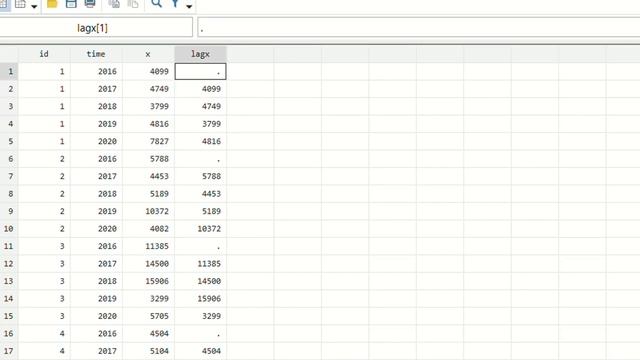Click lagx value 4099 in row 2
Viewport: 640px width, 360px height.
(x=200, y=89)
